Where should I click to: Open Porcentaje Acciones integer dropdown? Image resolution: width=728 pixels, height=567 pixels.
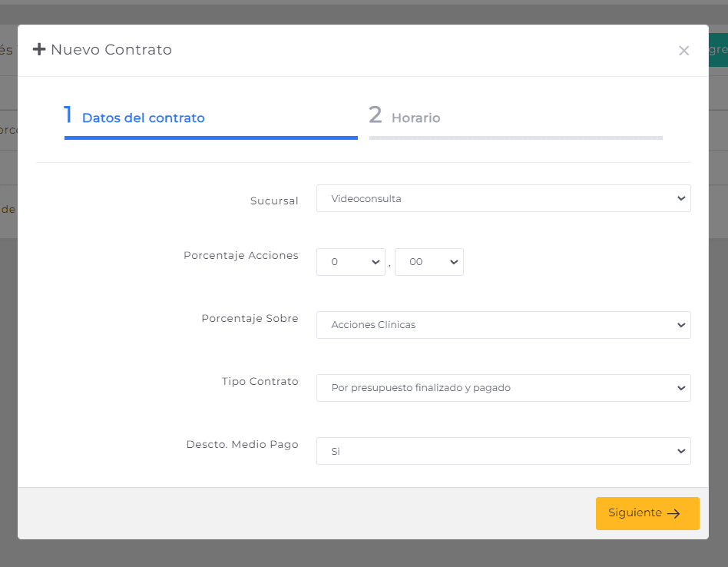tap(350, 262)
